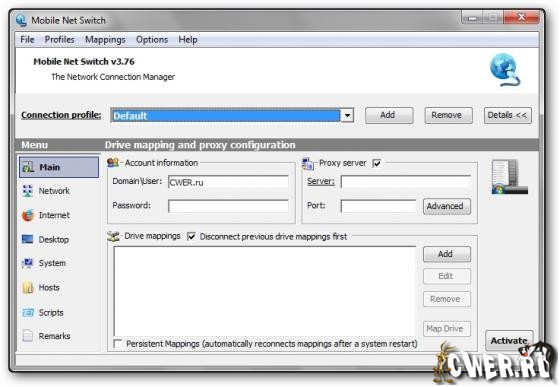Screen dimensions: 560x387
Task: Close the Mobile Net Switch window
Action: [521, 17]
